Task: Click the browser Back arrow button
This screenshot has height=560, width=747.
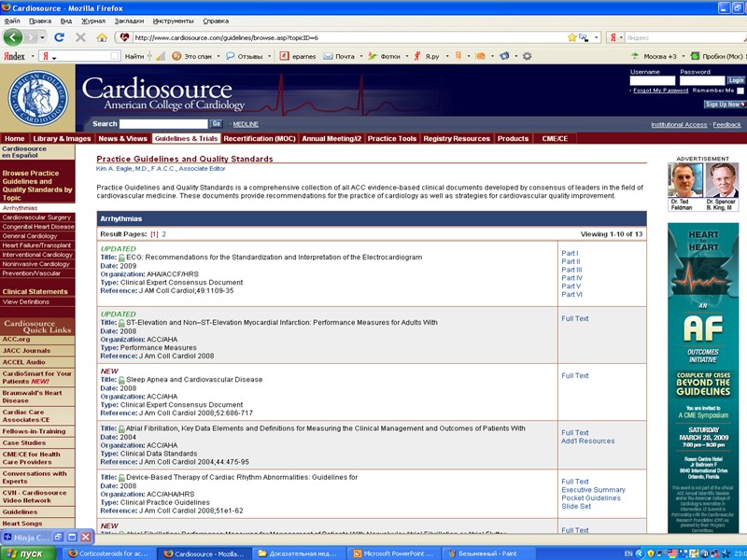Action: (x=13, y=37)
